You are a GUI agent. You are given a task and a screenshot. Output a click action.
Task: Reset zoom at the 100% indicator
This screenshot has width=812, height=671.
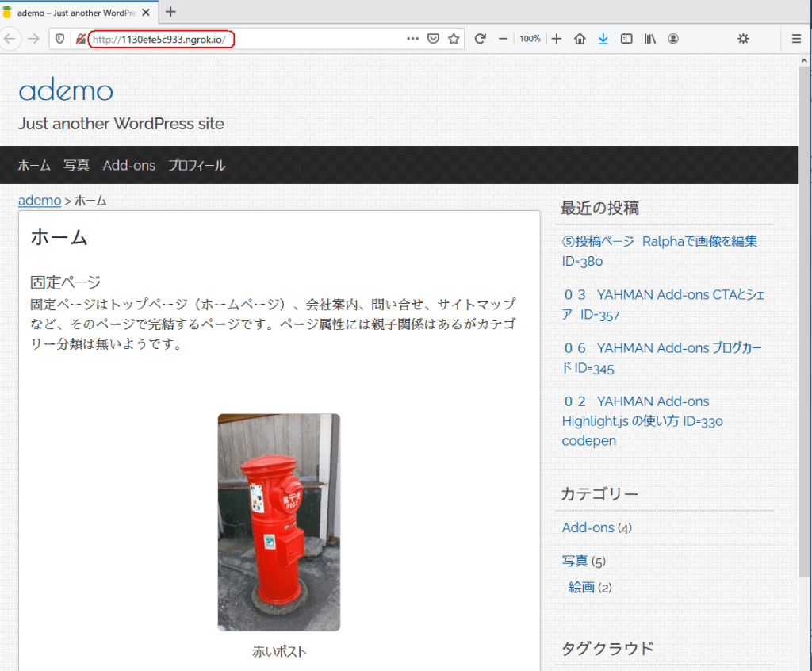click(530, 39)
